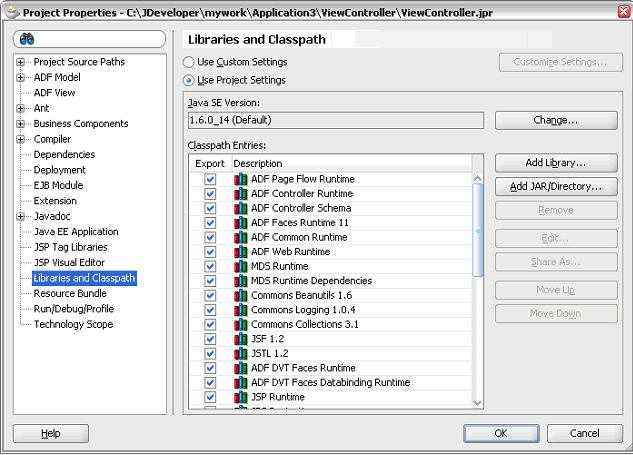Click the classpath entries vertical scrollbar
633x455 pixels.
coord(478,290)
